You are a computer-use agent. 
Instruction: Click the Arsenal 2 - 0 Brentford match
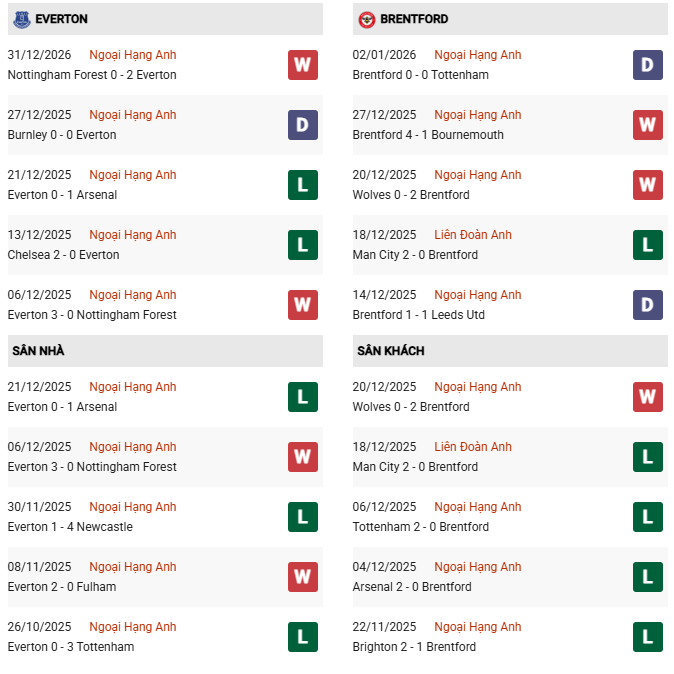412,587
